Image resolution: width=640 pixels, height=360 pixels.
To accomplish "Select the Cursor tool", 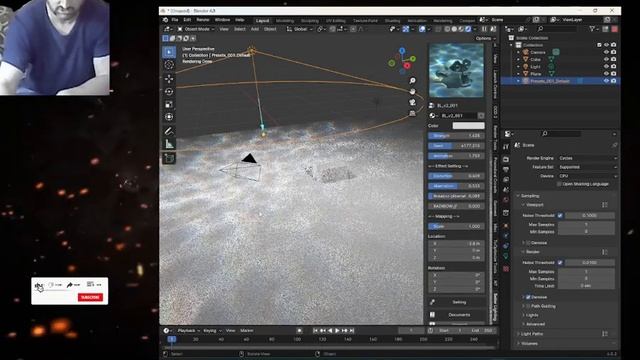I will (x=169, y=65).
